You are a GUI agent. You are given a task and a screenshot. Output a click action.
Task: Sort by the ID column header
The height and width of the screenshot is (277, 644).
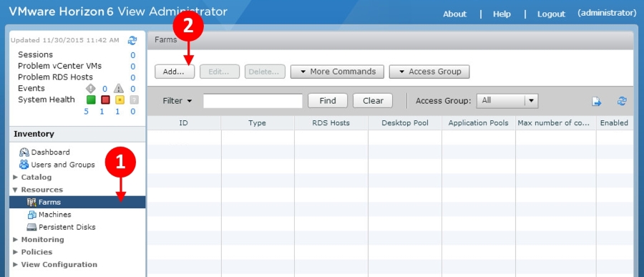(x=184, y=123)
